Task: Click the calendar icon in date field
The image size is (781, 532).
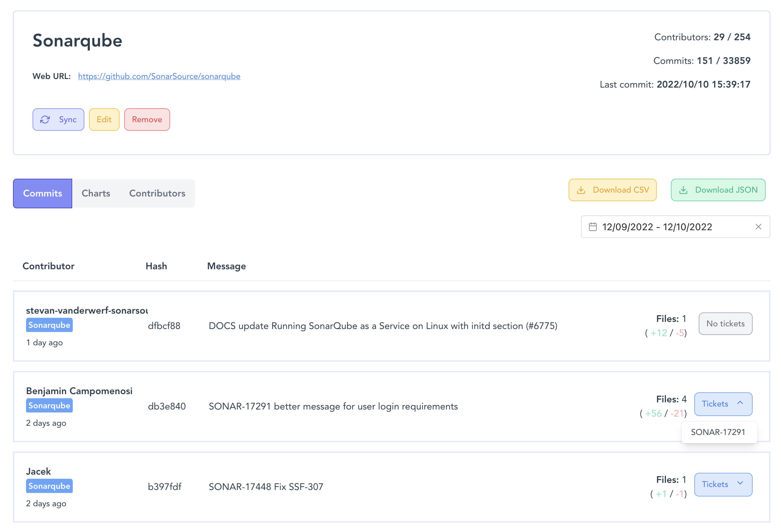Action: (593, 227)
